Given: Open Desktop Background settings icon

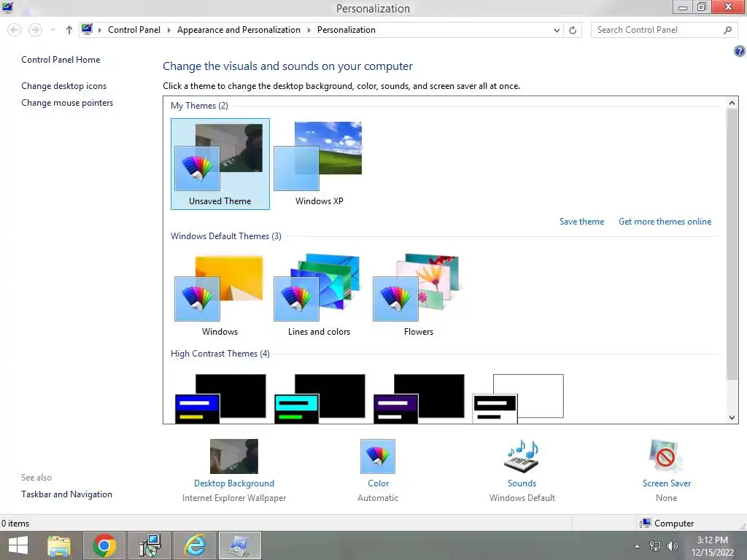Looking at the screenshot, I should 234,456.
